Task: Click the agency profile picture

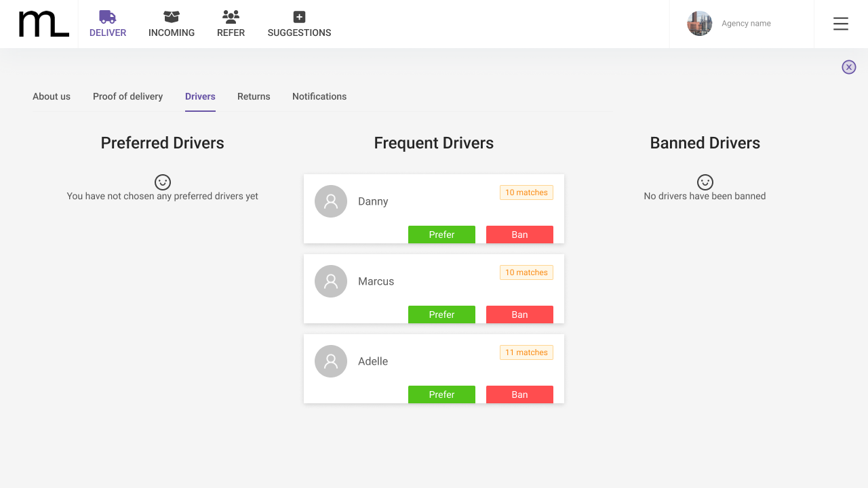Action: point(699,23)
